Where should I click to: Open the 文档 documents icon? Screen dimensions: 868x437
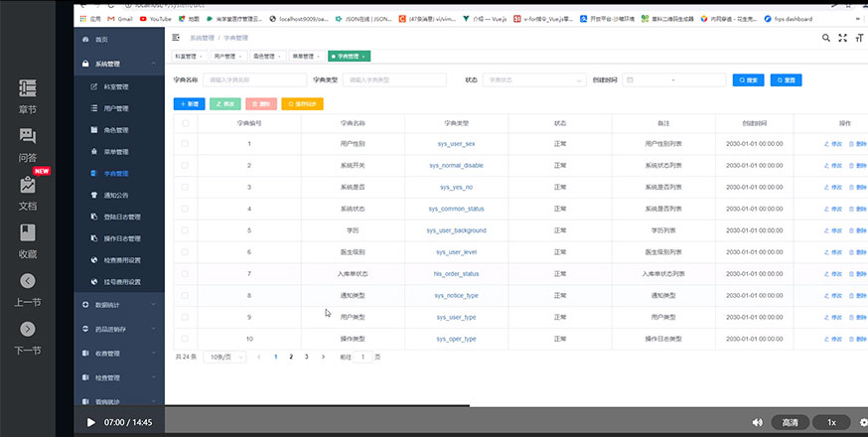28,185
